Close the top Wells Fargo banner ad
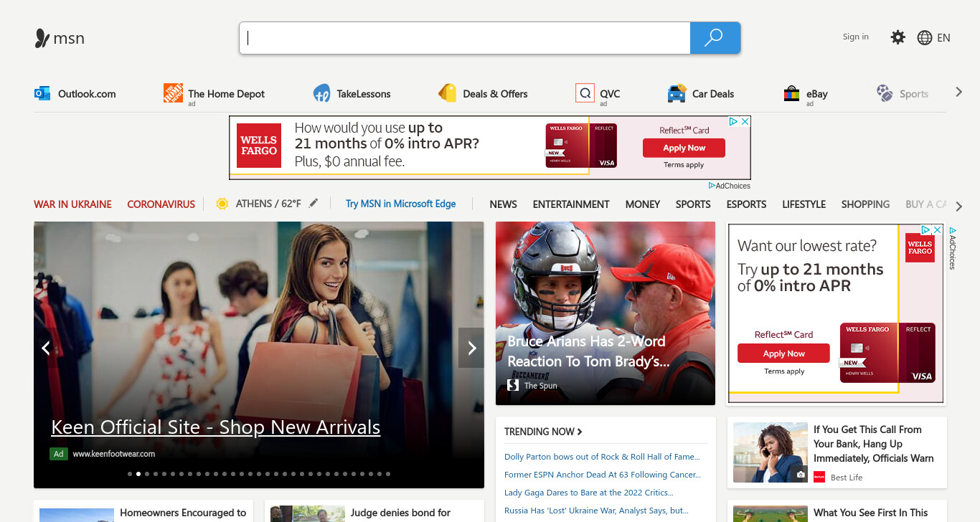Viewport: 980px width, 522px height. 745,122
